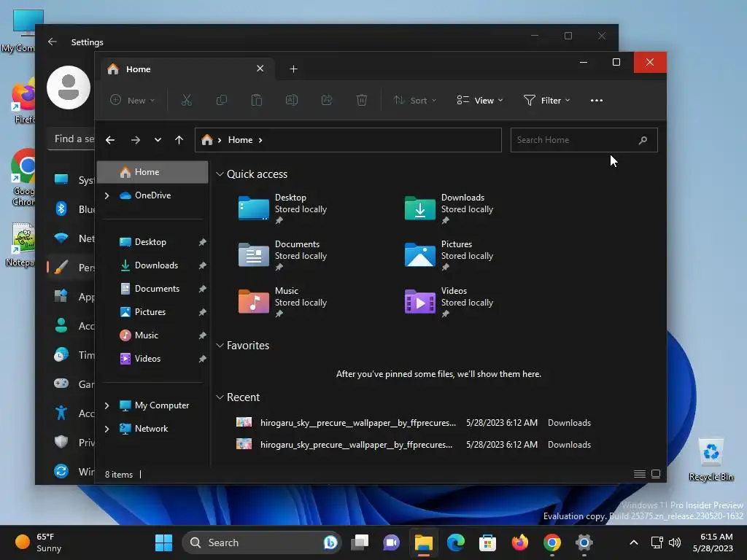Open the See more ellipsis menu

[x=597, y=101]
